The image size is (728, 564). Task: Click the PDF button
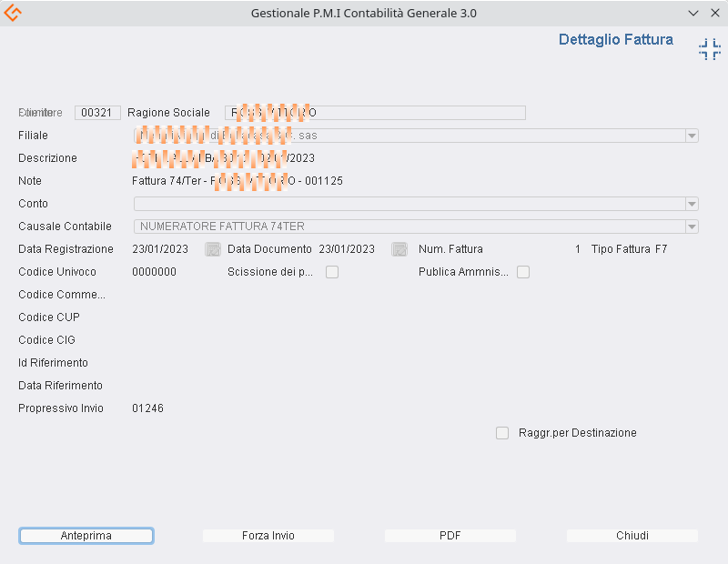pos(450,536)
